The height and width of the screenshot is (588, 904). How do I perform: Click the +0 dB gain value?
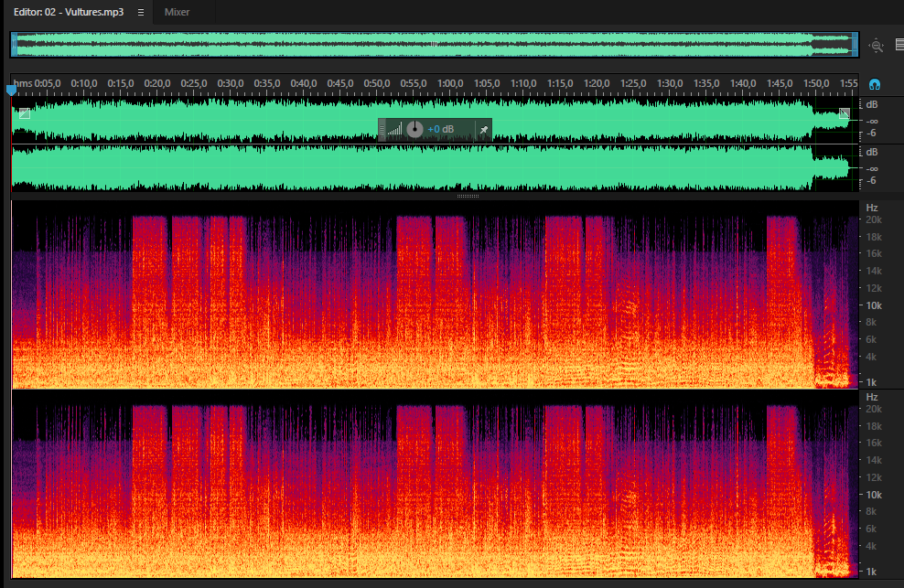tap(440, 129)
